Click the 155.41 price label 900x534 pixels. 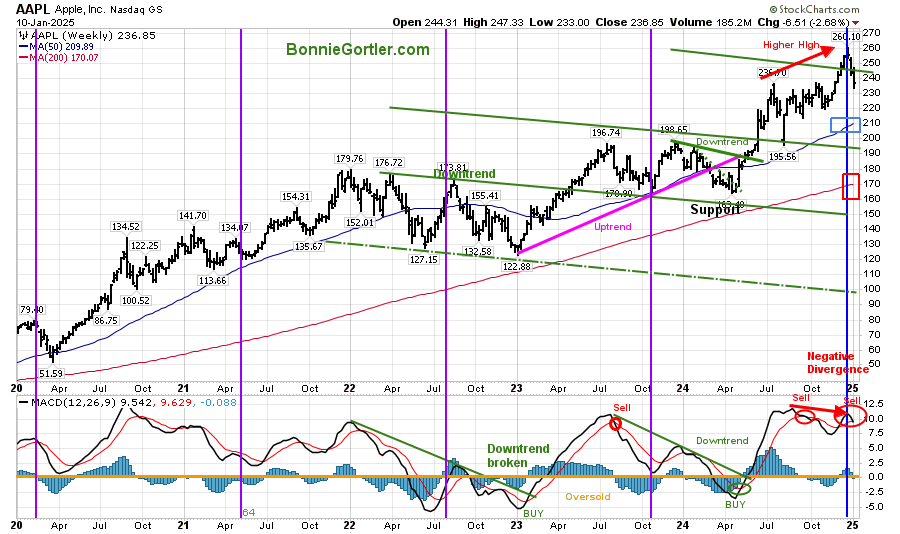[484, 196]
